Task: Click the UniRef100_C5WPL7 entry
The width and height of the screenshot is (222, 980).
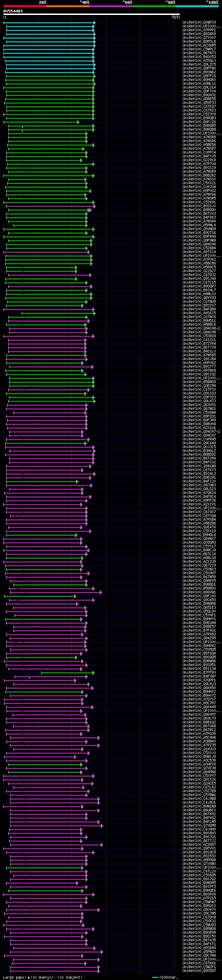Action: point(199,49)
